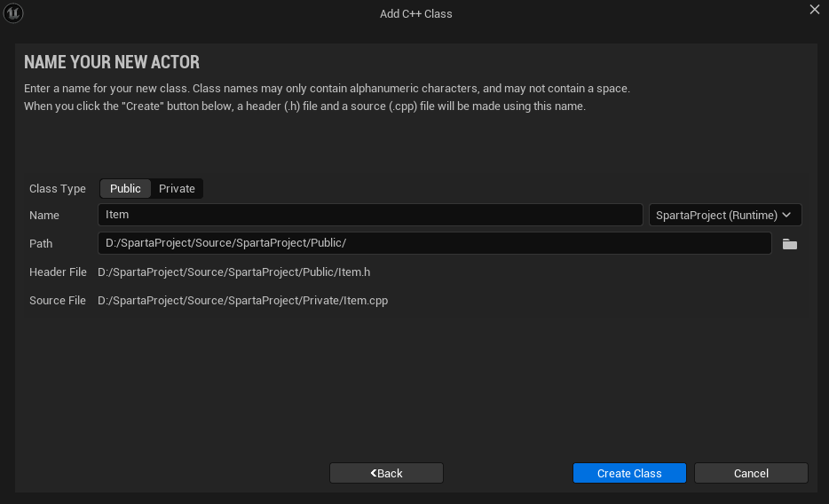Click the Name label beside the input field

(44, 216)
